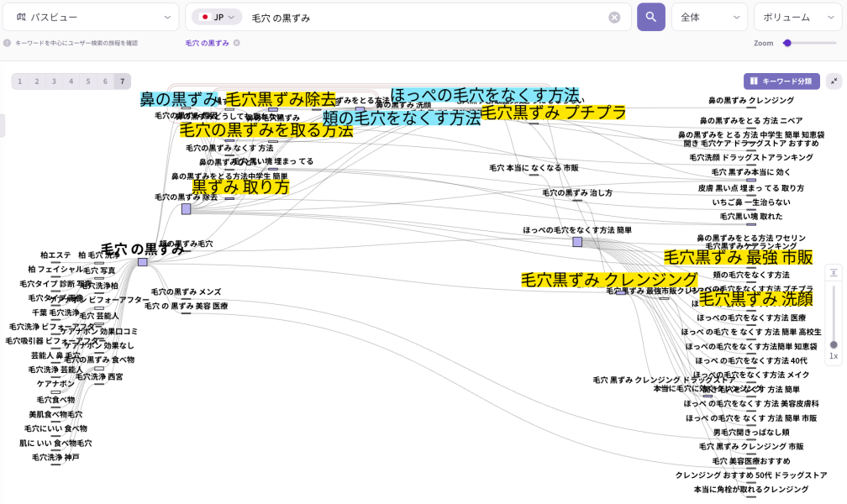
Task: Click the fit-to-view icon above the zoom slider
Action: (834, 273)
